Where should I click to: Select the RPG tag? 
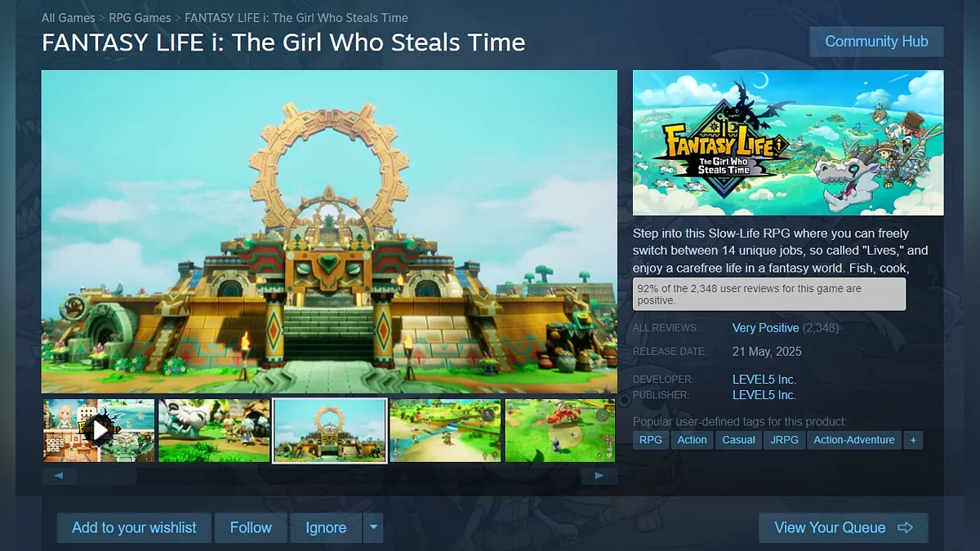click(x=651, y=440)
